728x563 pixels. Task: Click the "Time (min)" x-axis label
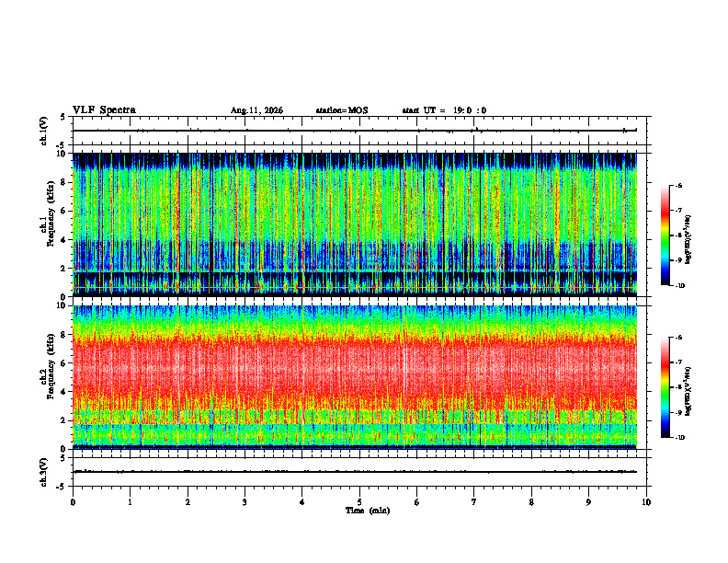tap(368, 511)
